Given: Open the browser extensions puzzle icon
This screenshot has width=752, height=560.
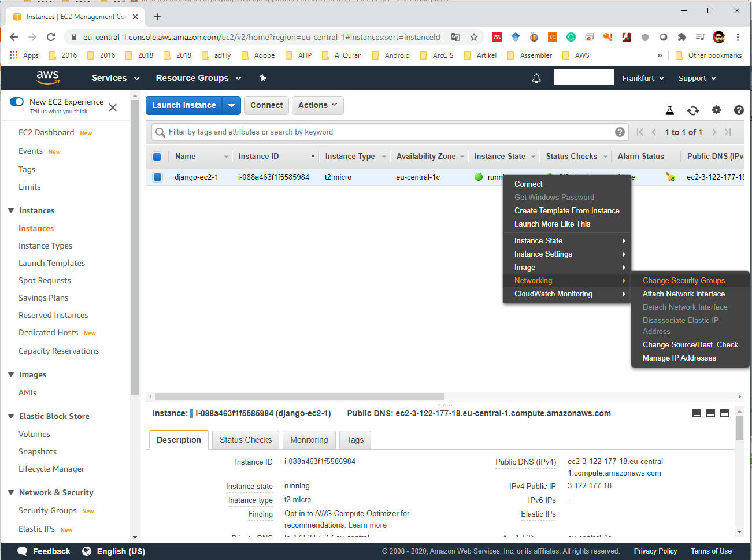Looking at the screenshot, I should (x=682, y=37).
